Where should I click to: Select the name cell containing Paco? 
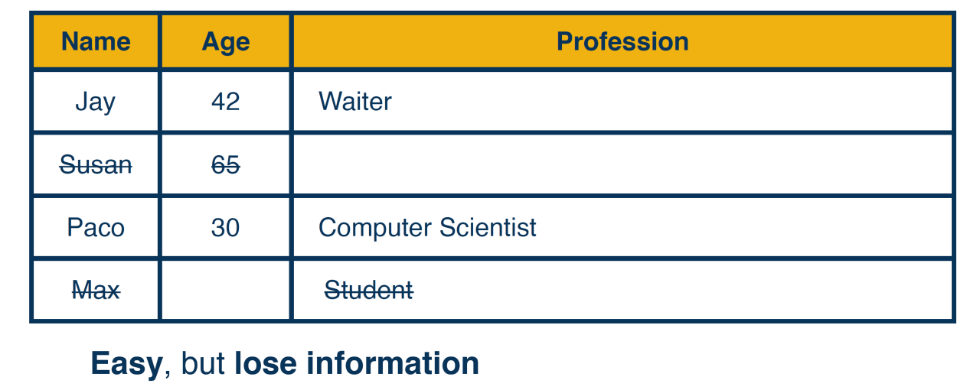(96, 227)
